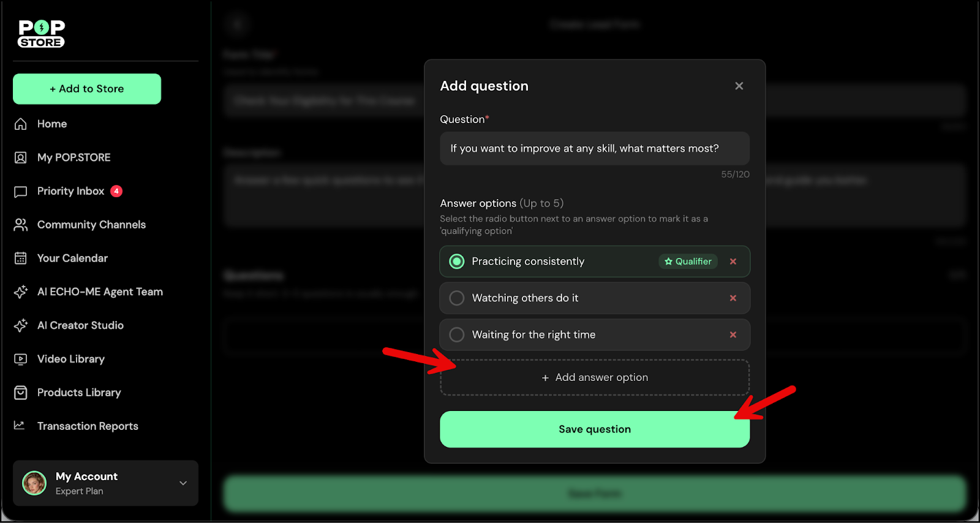Click Add answer option button
The width and height of the screenshot is (980, 523).
pyautogui.click(x=594, y=377)
